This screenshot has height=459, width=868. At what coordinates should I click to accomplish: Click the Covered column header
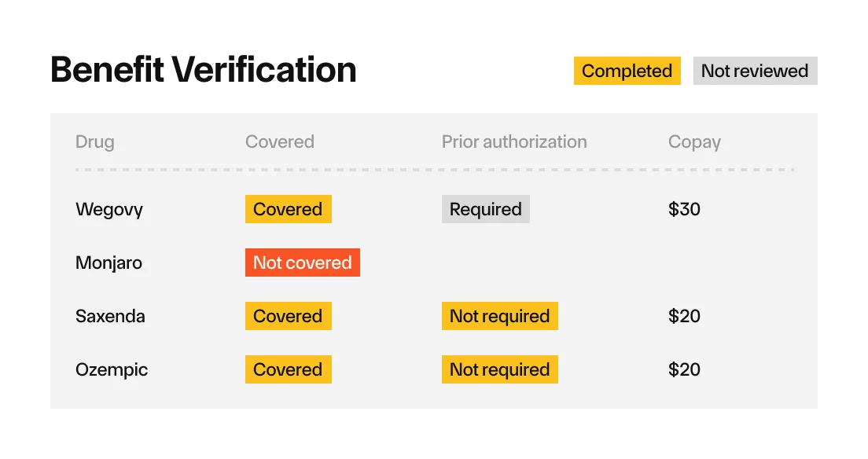pos(280,141)
